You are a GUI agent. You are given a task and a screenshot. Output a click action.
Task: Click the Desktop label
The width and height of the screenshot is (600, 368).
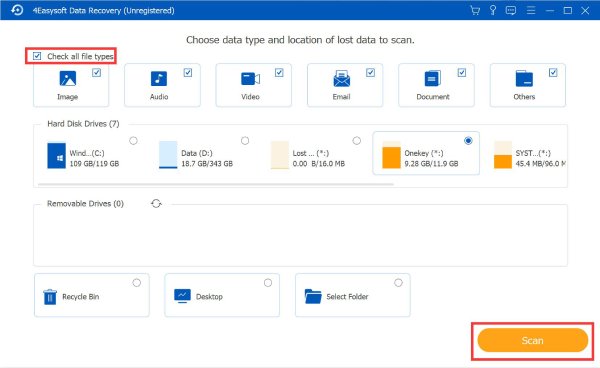[209, 297]
